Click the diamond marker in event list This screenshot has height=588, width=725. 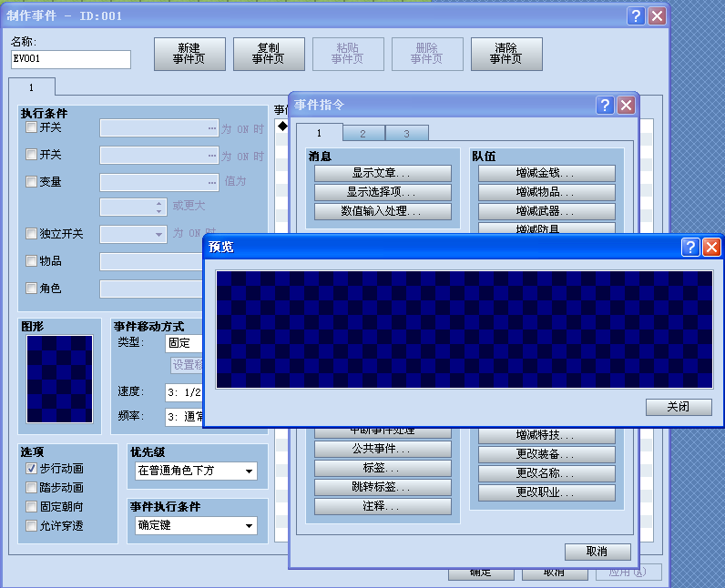pyautogui.click(x=282, y=127)
